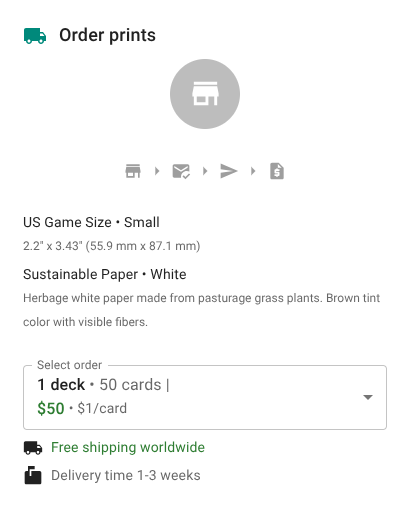
Task: Click first chevron arrow after store icon
Action: click(x=157, y=171)
